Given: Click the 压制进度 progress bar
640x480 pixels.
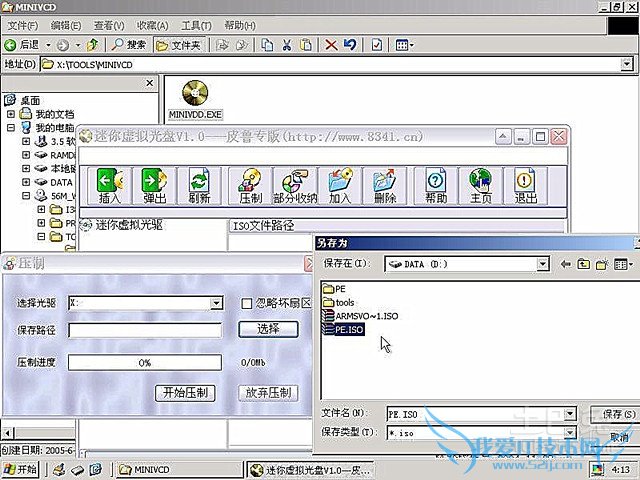Looking at the screenshot, I should [x=145, y=362].
